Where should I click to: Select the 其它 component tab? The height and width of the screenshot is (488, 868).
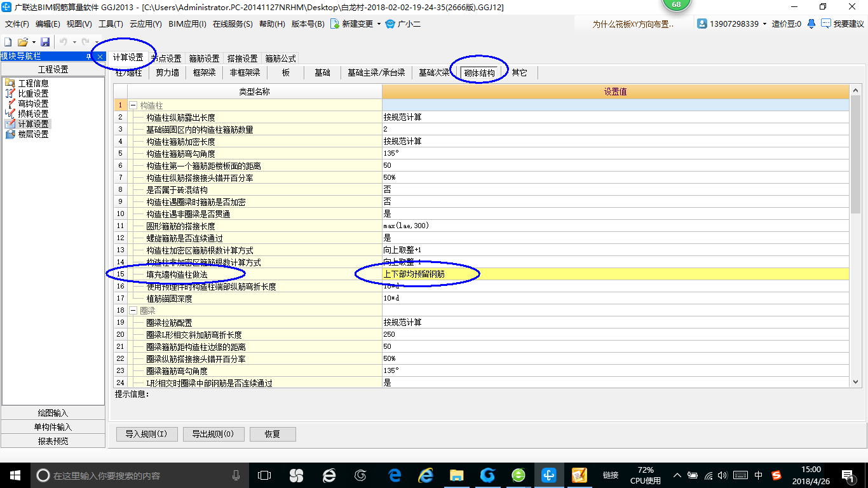click(x=519, y=72)
